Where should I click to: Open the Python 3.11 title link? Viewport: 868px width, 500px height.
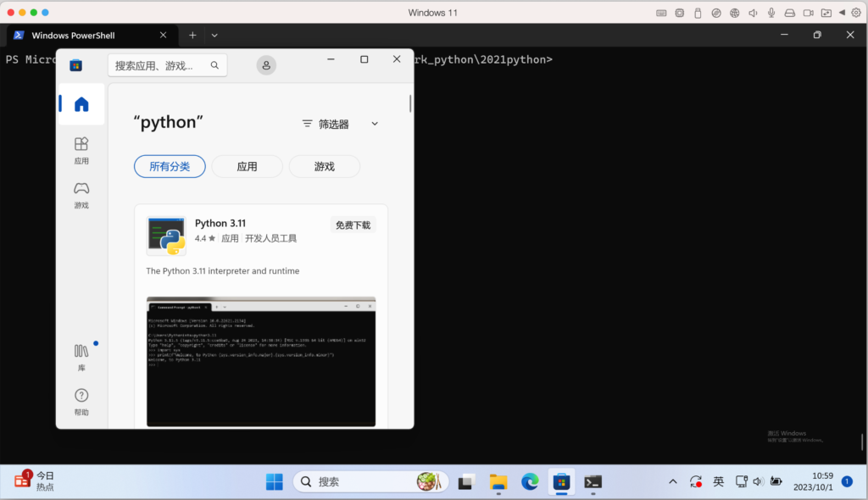pyautogui.click(x=220, y=223)
